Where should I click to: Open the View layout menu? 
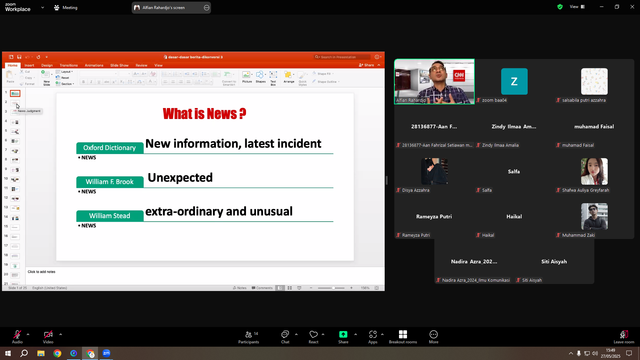[x=578, y=7]
